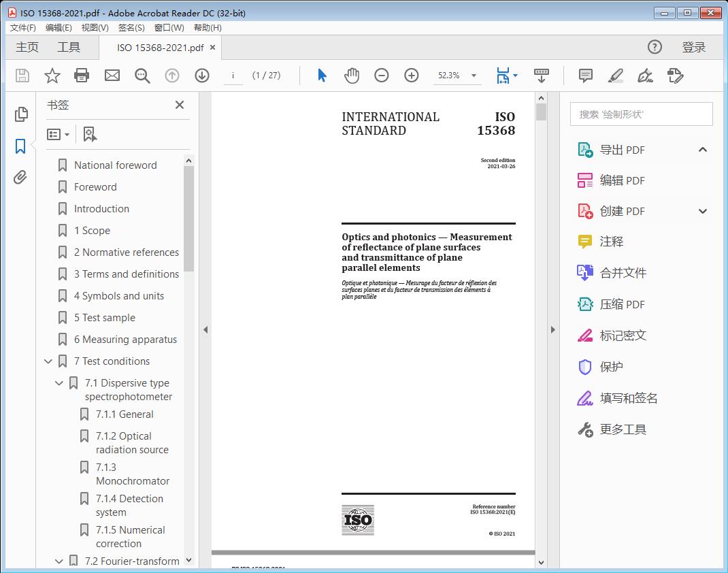Toggle the bookmarks panel button

pyautogui.click(x=20, y=146)
